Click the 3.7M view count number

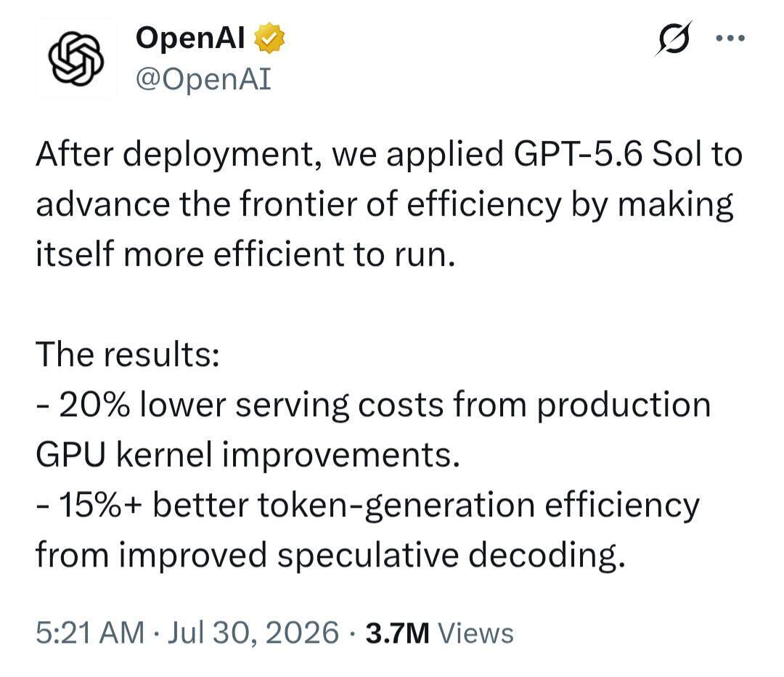tap(398, 633)
